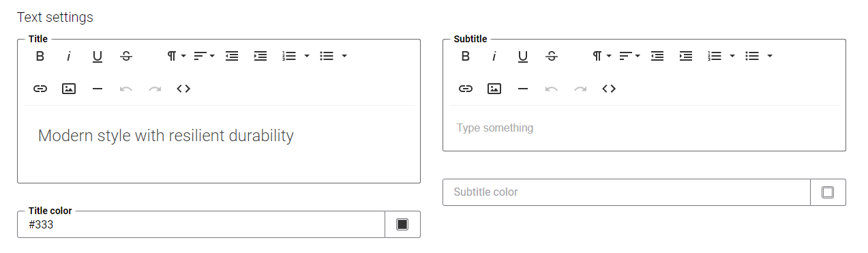The width and height of the screenshot is (868, 253).
Task: Open code view in the Title editor
Action: pyautogui.click(x=183, y=89)
